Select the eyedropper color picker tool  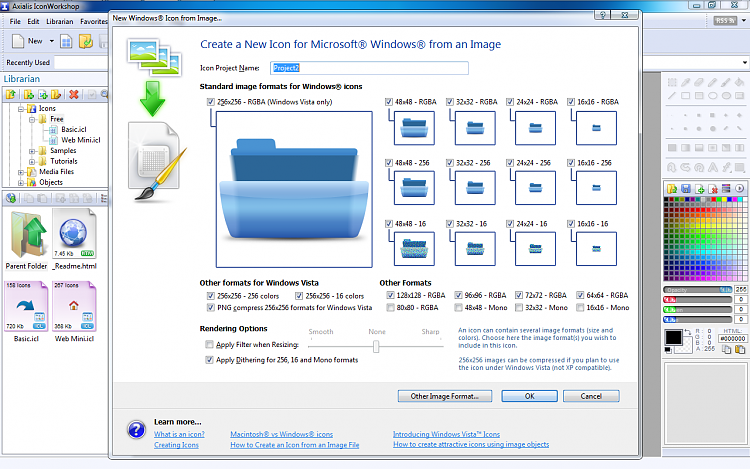pos(685,82)
